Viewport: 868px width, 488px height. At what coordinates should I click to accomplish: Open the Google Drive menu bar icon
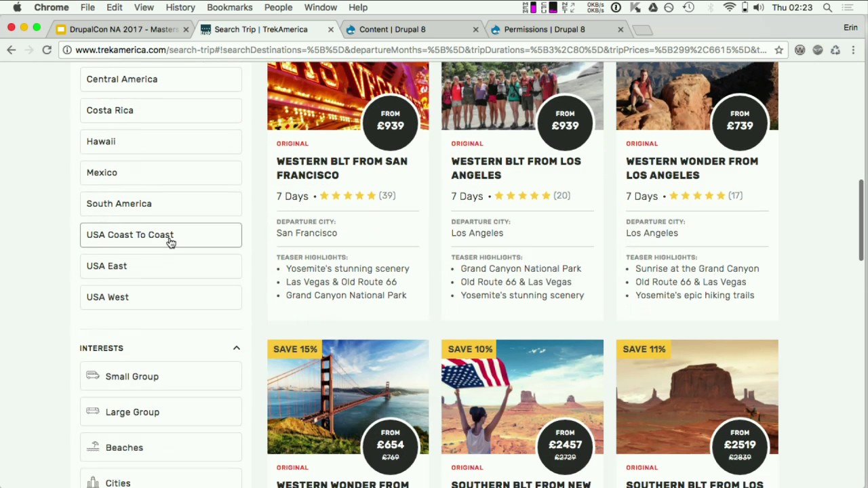pos(652,7)
